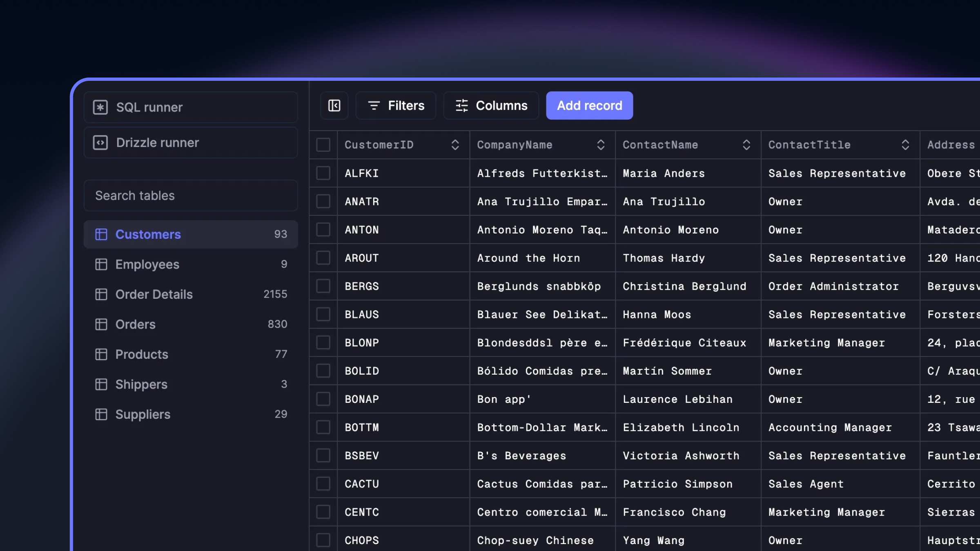980x551 pixels.
Task: Click the Drizzle runner code icon
Action: click(x=100, y=143)
